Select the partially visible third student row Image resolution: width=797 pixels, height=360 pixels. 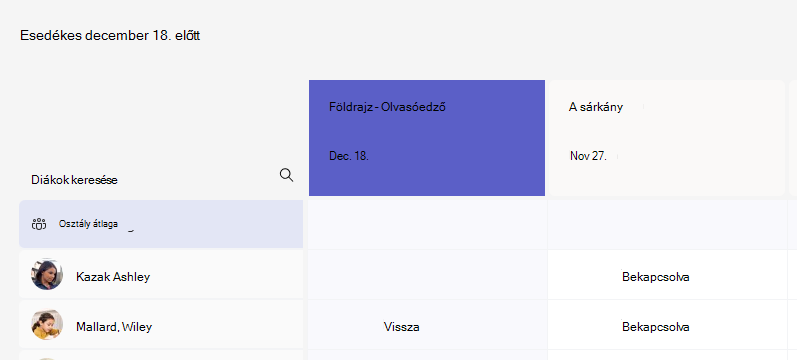(x=161, y=355)
